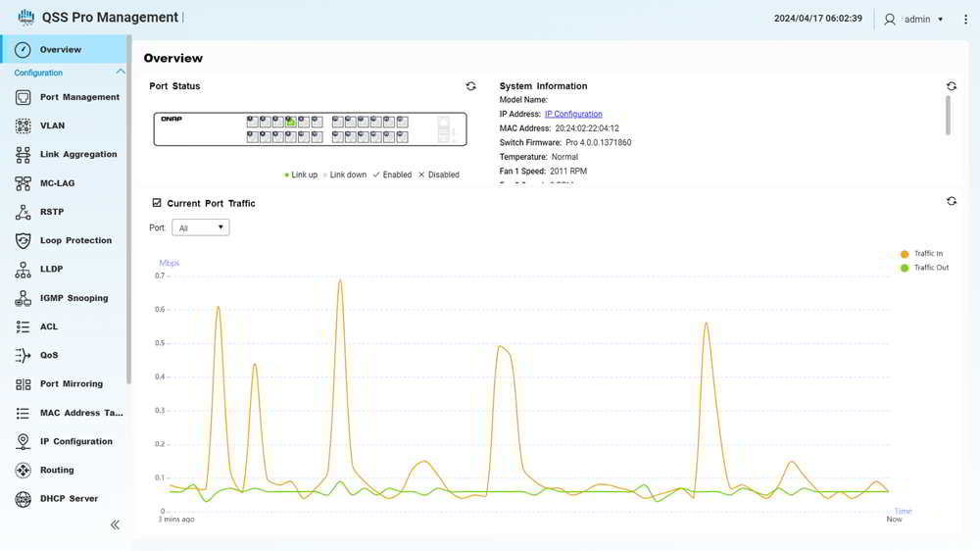
Task: Open Link Aggregation via its icon
Action: (x=23, y=155)
